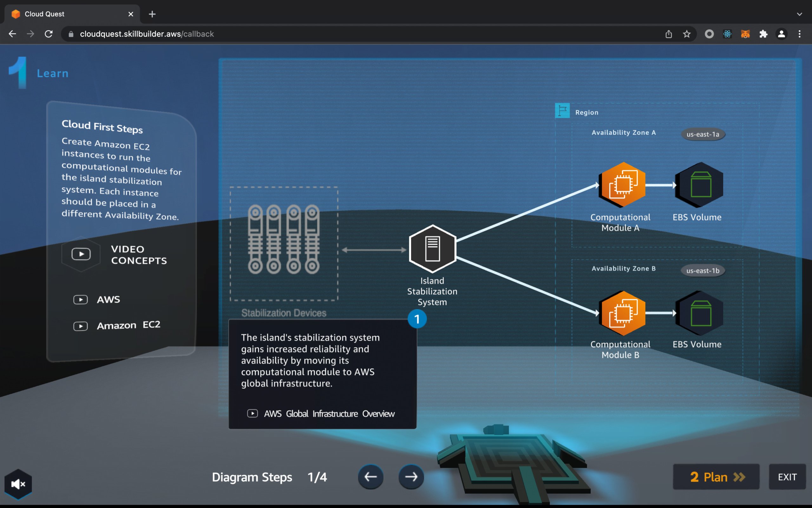Expand the tab search chevron
Image resolution: width=812 pixels, height=508 pixels.
coord(800,14)
